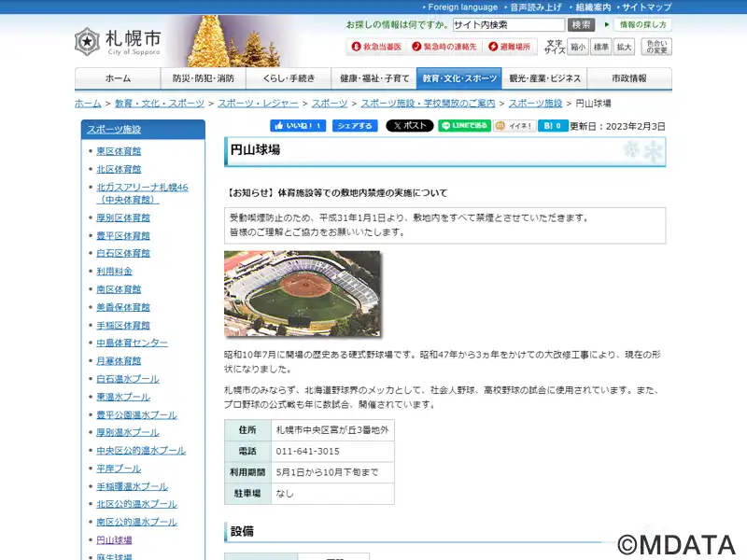747x560 pixels.
Task: Open 避難場所 evacuation sites link
Action: point(509,47)
